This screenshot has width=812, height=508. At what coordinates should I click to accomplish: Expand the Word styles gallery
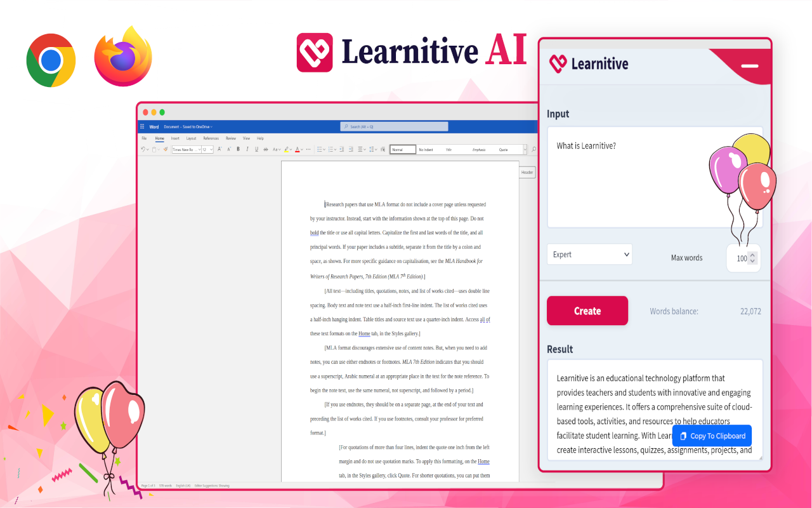pos(525,149)
